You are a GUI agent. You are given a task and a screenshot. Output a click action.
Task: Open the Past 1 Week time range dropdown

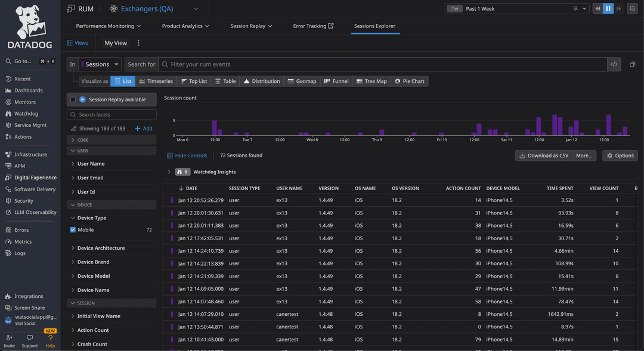(516, 8)
